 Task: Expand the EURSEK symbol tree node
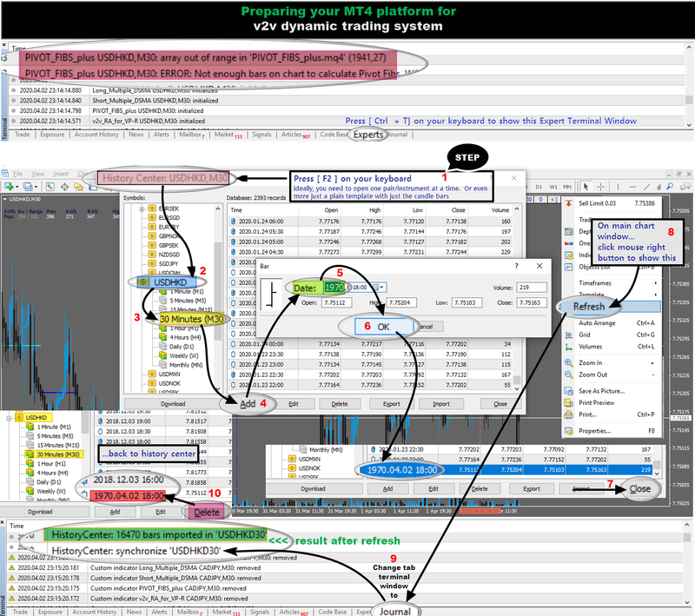(142, 209)
